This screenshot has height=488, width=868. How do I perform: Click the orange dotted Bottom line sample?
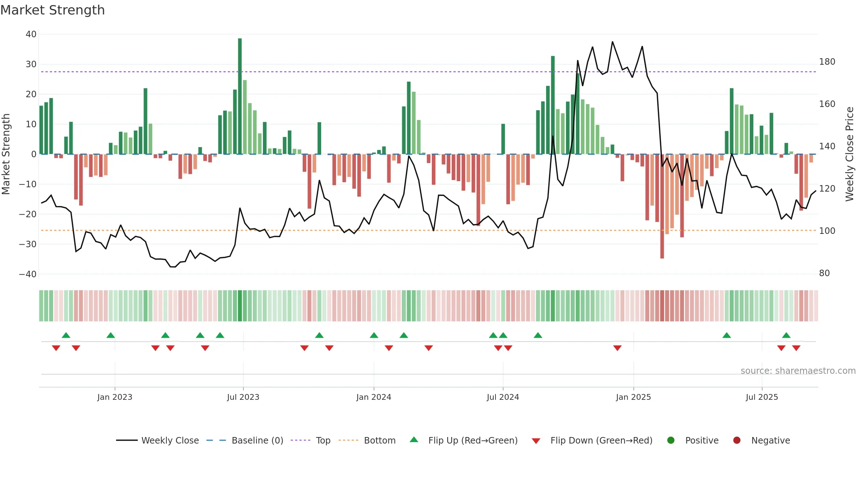click(x=349, y=440)
